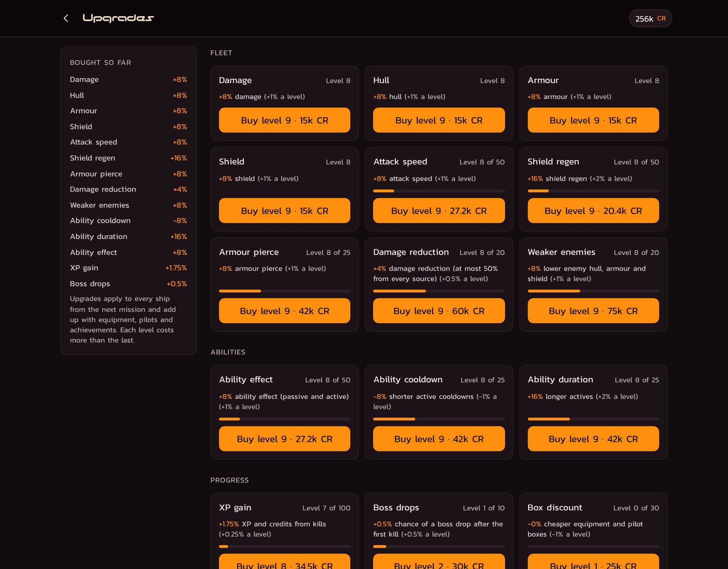The width and height of the screenshot is (728, 569).
Task: Select XP gain +1.75% summary row
Action: click(x=128, y=268)
